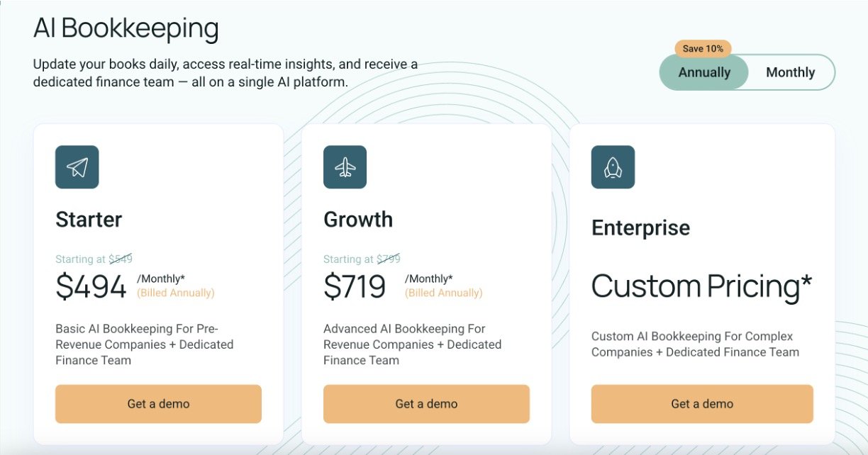Screen dimensions: 868x455
Task: Click the Save 10% badge
Action: coord(703,49)
